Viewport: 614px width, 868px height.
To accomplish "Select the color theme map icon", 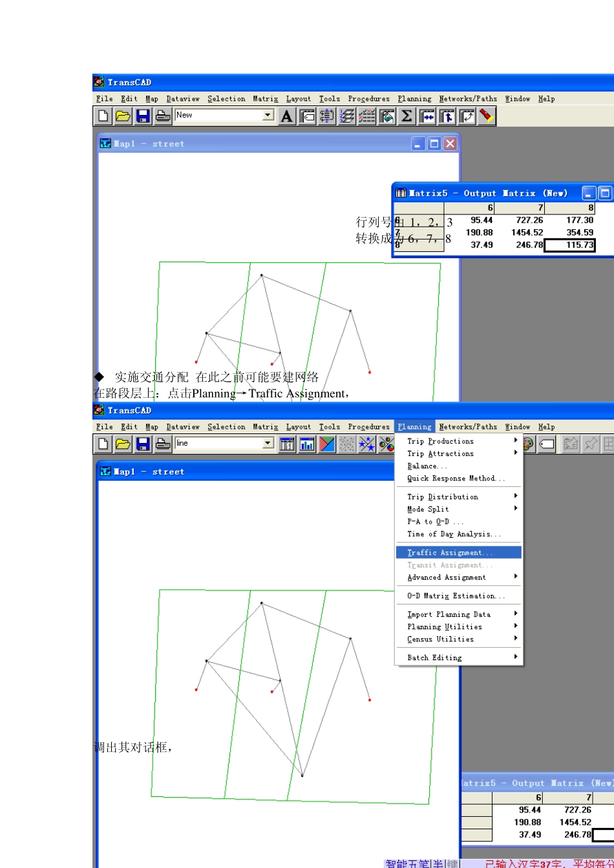I will pyautogui.click(x=327, y=444).
